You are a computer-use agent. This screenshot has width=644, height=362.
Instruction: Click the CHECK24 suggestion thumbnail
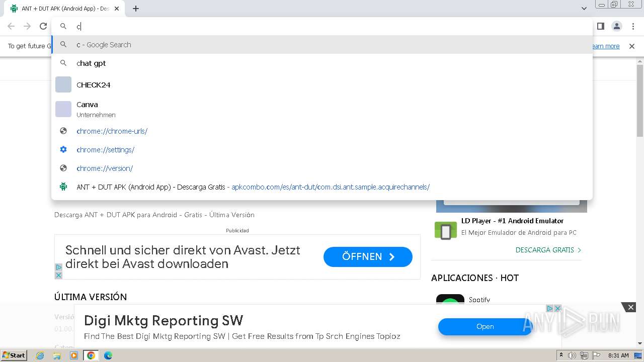(x=63, y=84)
